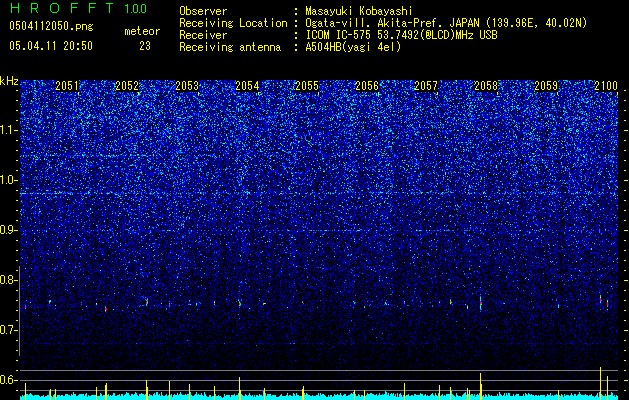Click the 2055 time marker
The width and height of the screenshot is (629, 400).
click(307, 86)
